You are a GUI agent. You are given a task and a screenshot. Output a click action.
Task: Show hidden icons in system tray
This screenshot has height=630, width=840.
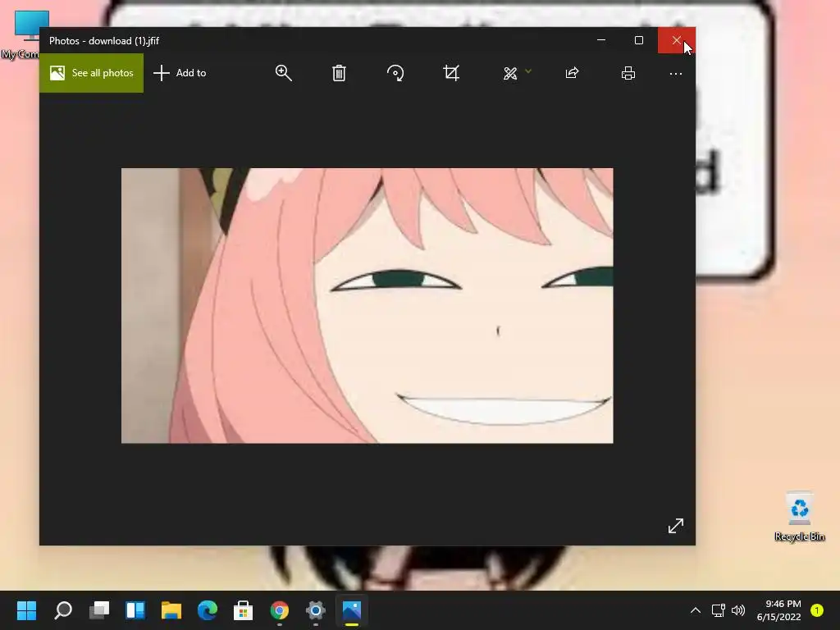point(696,610)
